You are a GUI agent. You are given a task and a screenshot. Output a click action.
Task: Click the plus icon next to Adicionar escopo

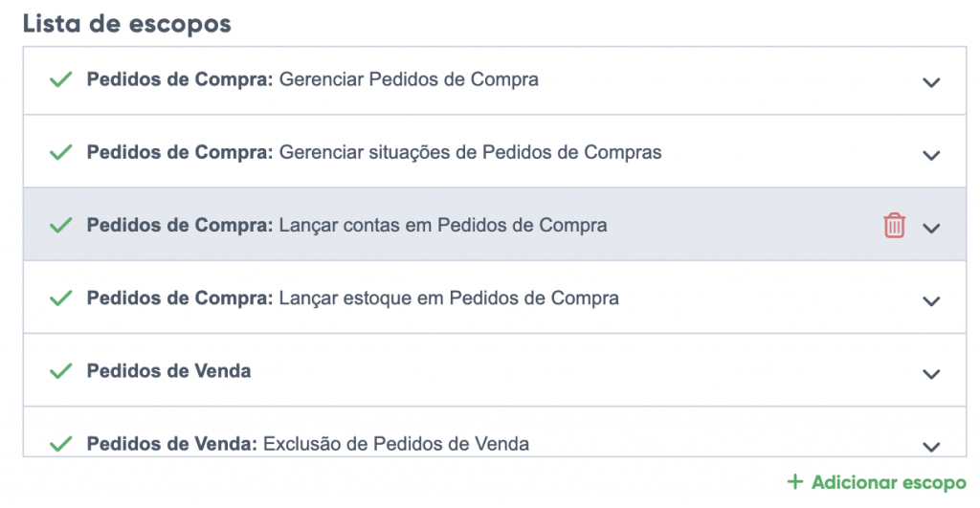click(794, 482)
